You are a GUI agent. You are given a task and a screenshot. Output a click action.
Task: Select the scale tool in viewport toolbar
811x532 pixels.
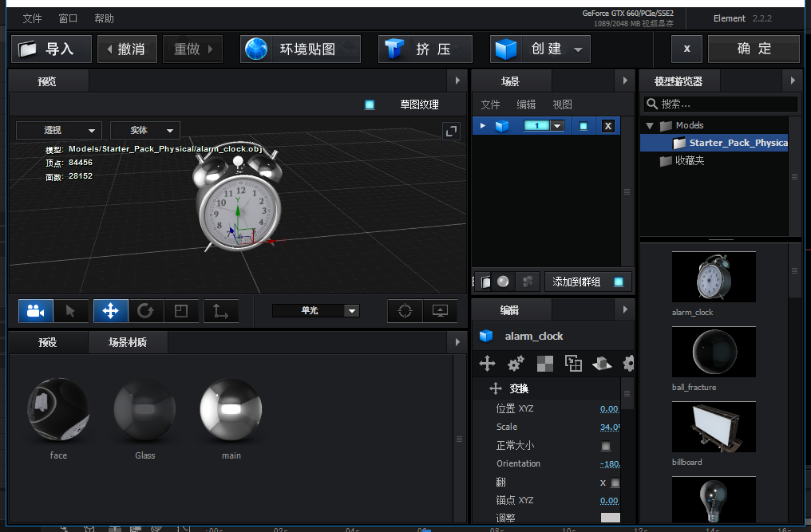click(181, 311)
